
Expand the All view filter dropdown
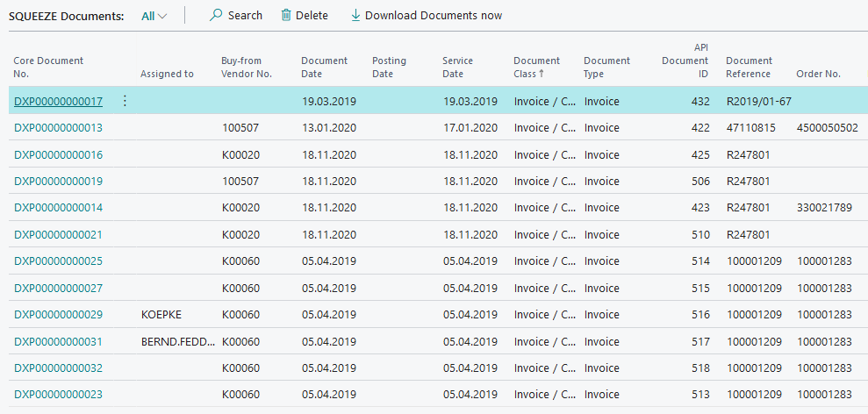coord(154,16)
